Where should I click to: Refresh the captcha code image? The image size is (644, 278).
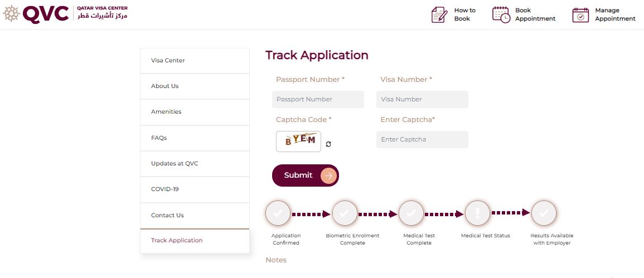tap(328, 144)
